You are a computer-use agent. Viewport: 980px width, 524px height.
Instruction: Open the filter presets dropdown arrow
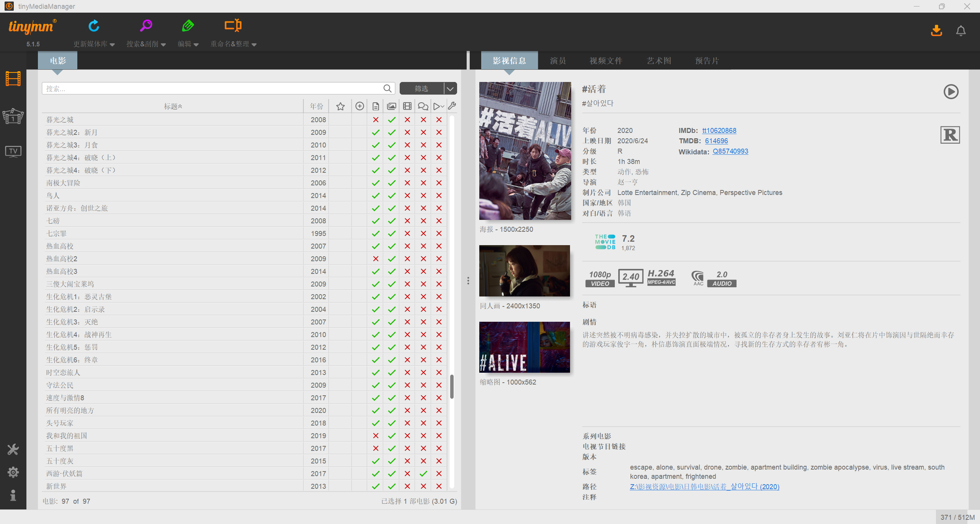coord(451,88)
